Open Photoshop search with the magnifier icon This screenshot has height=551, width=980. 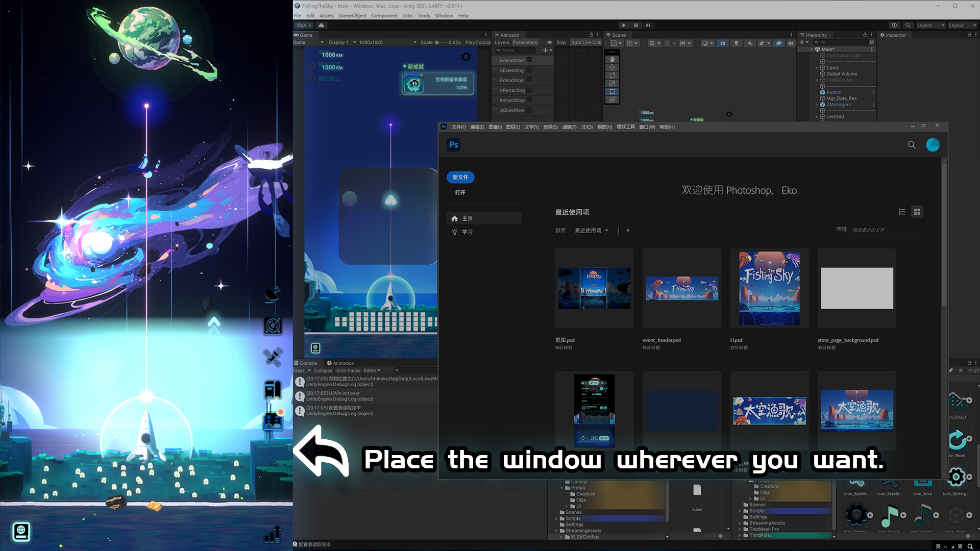click(x=912, y=145)
